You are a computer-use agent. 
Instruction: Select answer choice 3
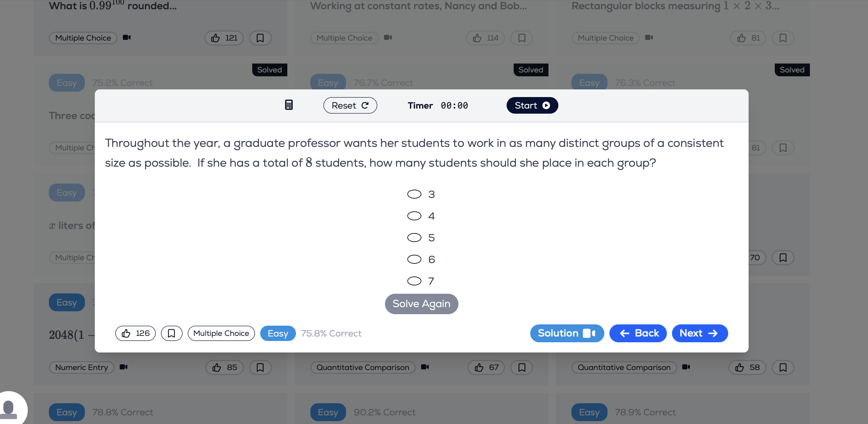pyautogui.click(x=414, y=194)
